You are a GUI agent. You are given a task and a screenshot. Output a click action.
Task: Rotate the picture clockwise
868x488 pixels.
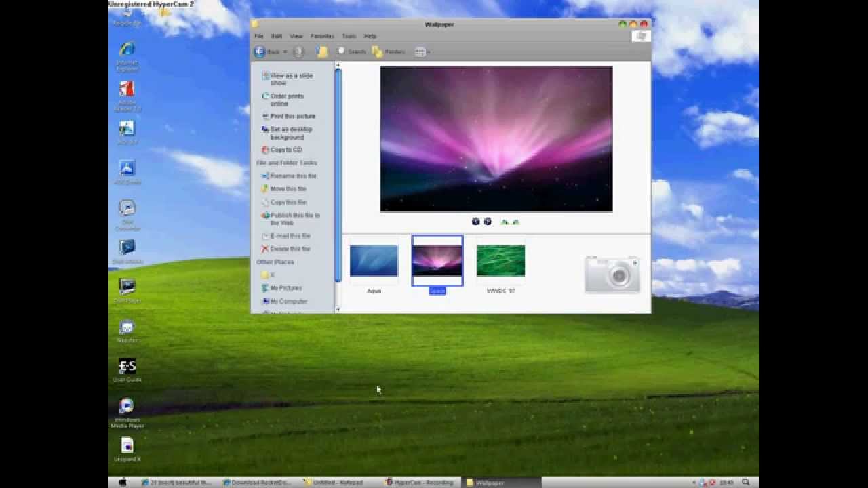pyautogui.click(x=504, y=222)
